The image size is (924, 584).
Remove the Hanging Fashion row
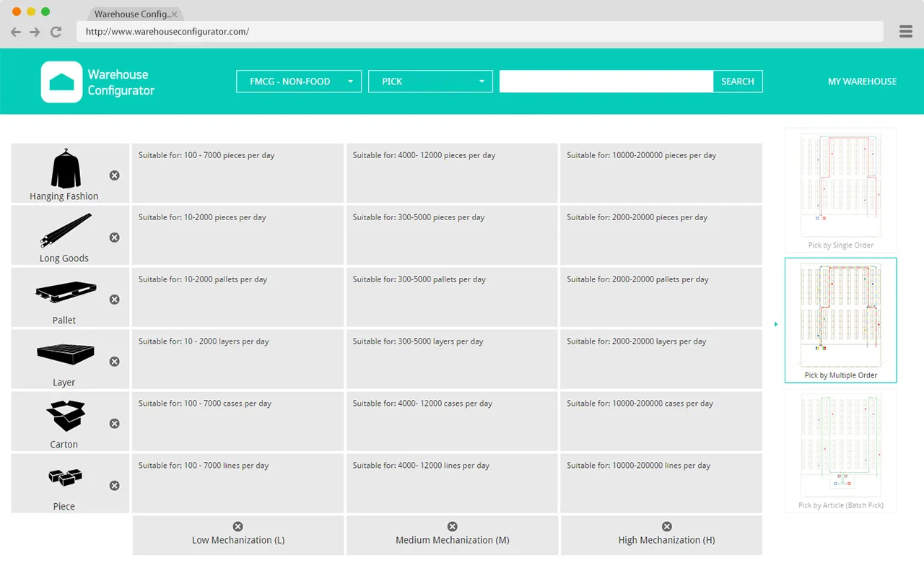point(114,175)
